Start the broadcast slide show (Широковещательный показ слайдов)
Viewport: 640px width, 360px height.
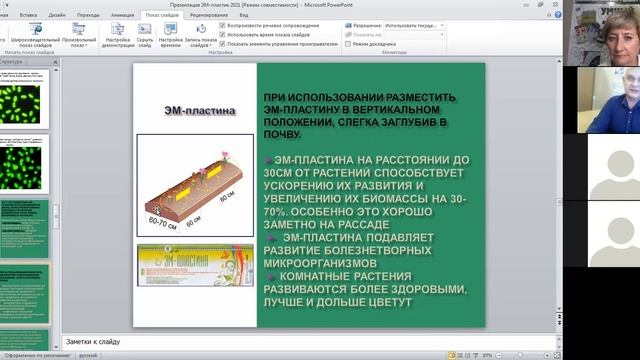click(36, 35)
